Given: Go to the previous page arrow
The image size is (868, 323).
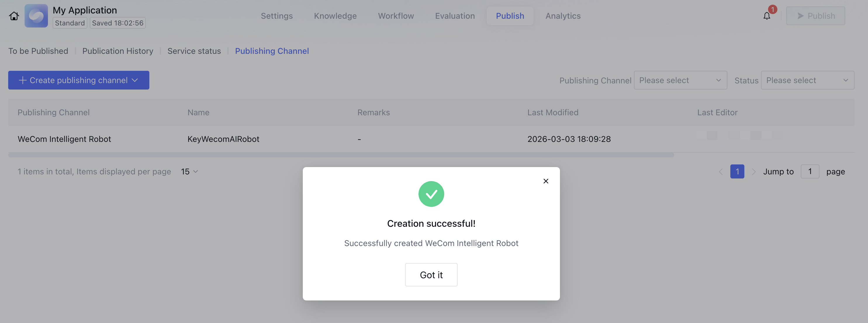Looking at the screenshot, I should point(720,172).
